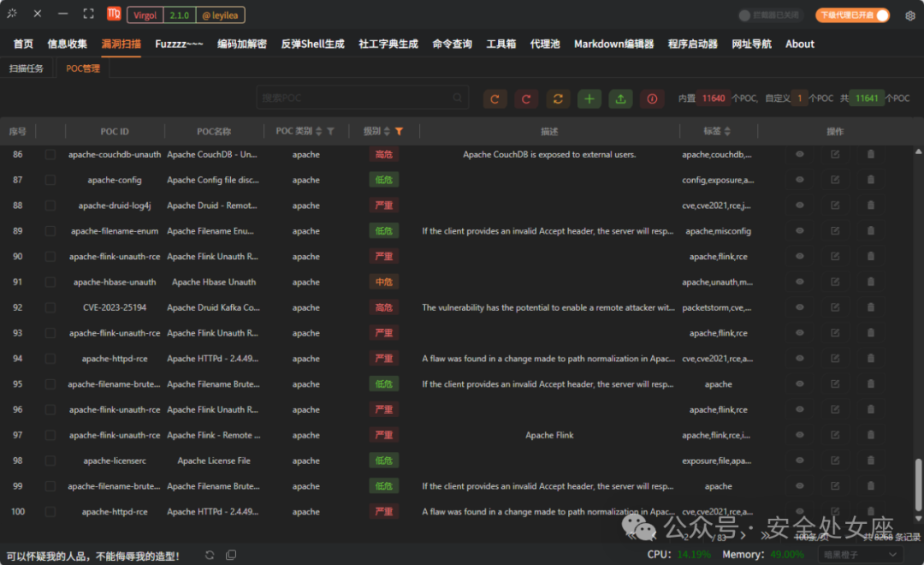
Task: Open the information gathering menu
Action: [68, 44]
